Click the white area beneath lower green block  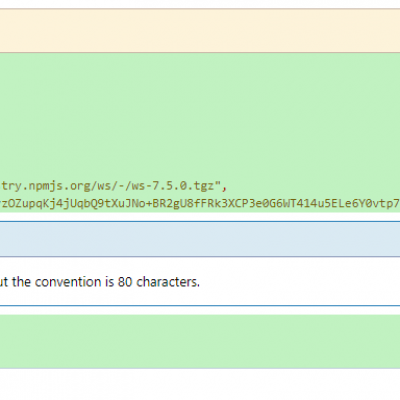[200, 384]
